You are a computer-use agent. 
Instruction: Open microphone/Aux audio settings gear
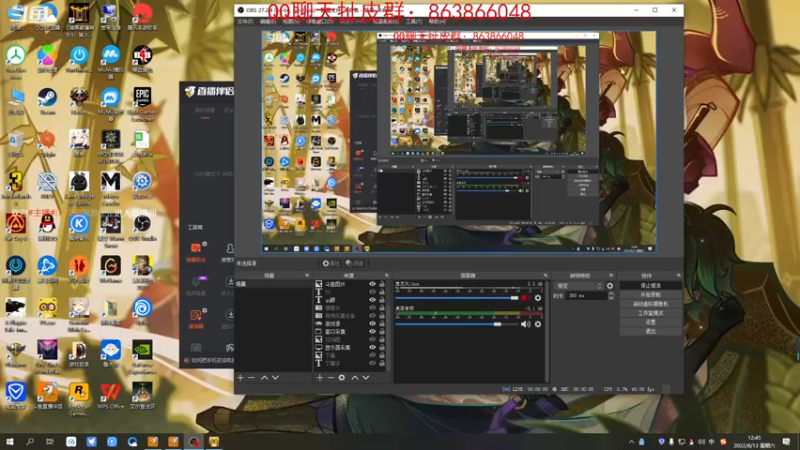click(x=538, y=298)
